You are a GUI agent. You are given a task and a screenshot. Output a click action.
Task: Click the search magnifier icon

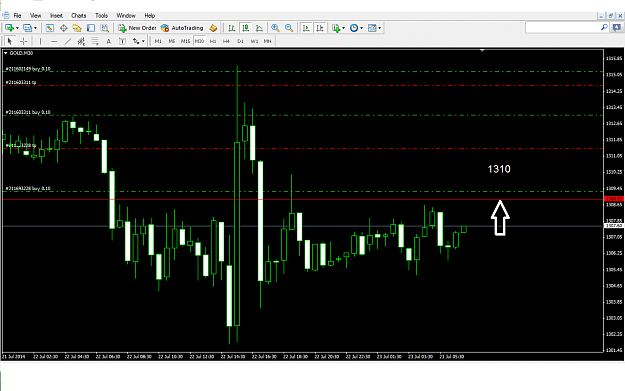pyautogui.click(x=604, y=28)
